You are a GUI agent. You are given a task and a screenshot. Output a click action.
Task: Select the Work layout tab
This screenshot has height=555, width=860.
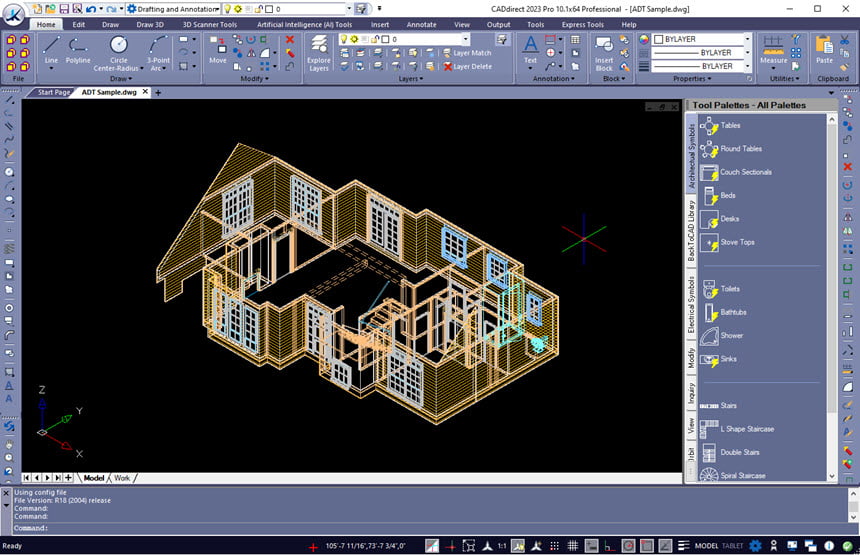pyautogui.click(x=122, y=478)
